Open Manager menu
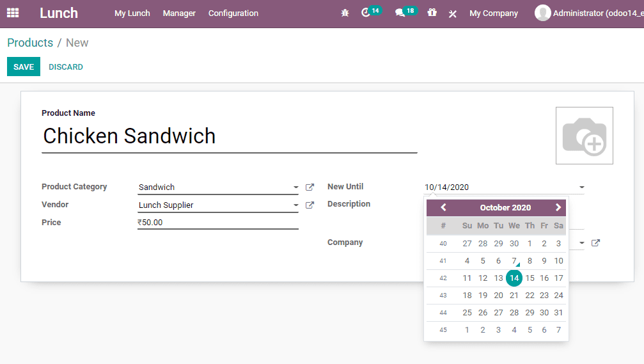 tap(179, 13)
